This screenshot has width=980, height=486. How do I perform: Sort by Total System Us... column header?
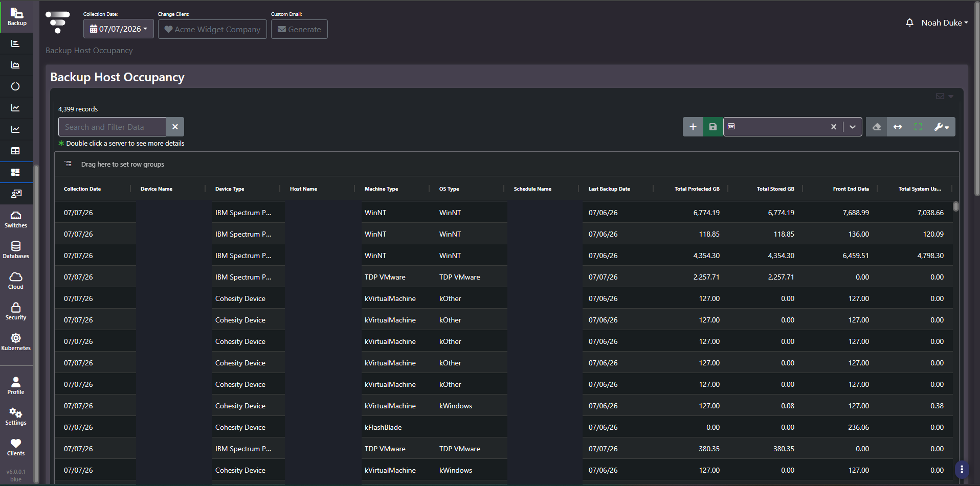[920, 189]
